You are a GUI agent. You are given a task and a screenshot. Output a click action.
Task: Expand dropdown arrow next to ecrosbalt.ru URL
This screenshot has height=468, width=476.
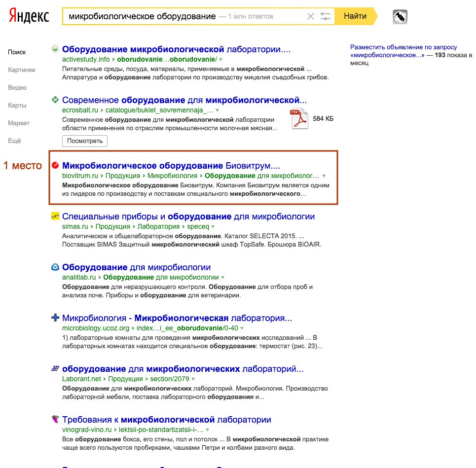click(218, 110)
